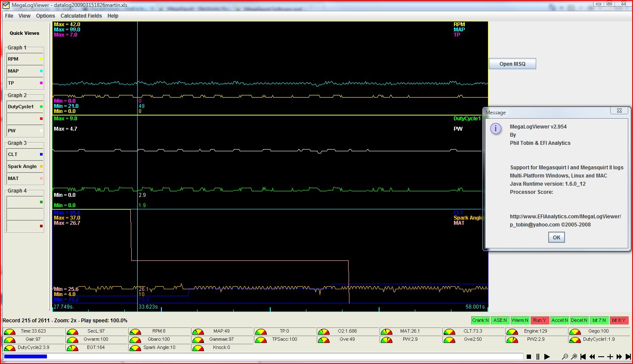Click the Gego:100 gauge icon
The image size is (633, 364).
pos(575,331)
